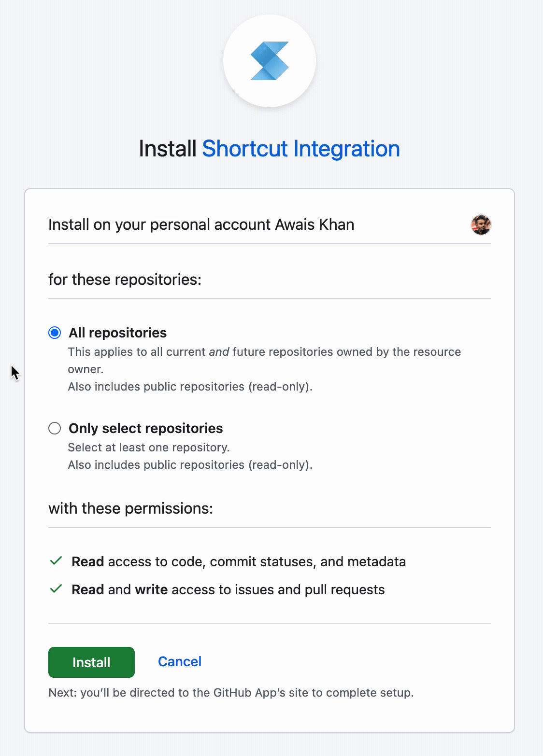
Task: Click the "Only select repositories" label text
Action: click(x=145, y=428)
